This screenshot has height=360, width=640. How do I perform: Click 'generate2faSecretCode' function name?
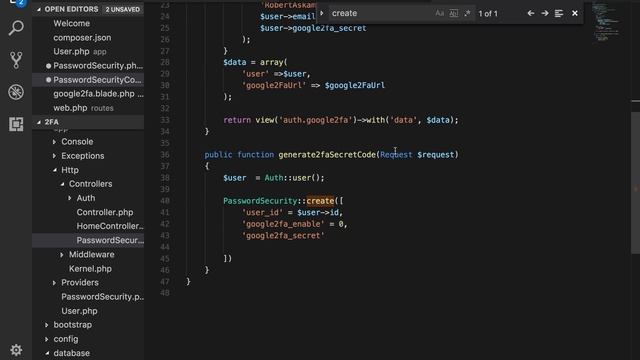(327, 155)
